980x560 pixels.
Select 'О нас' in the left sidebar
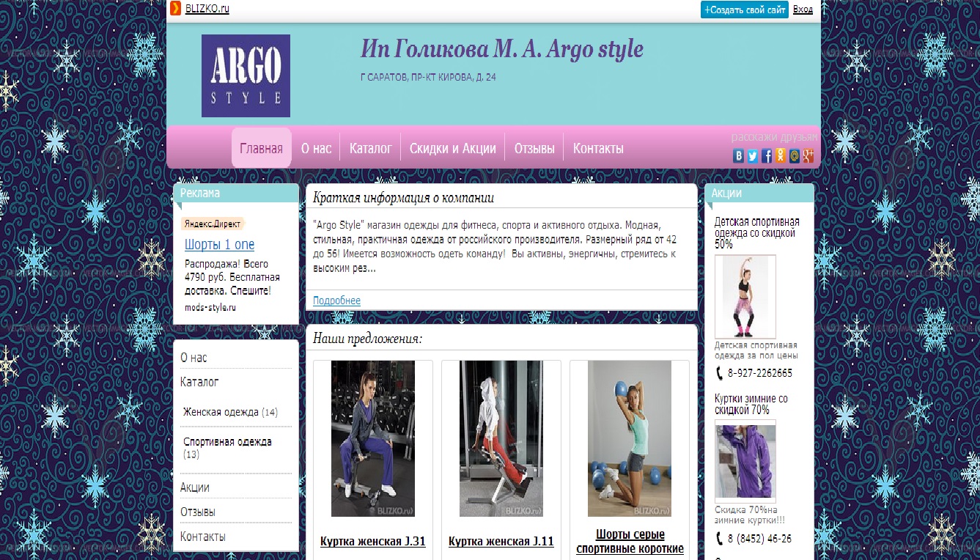coord(194,358)
